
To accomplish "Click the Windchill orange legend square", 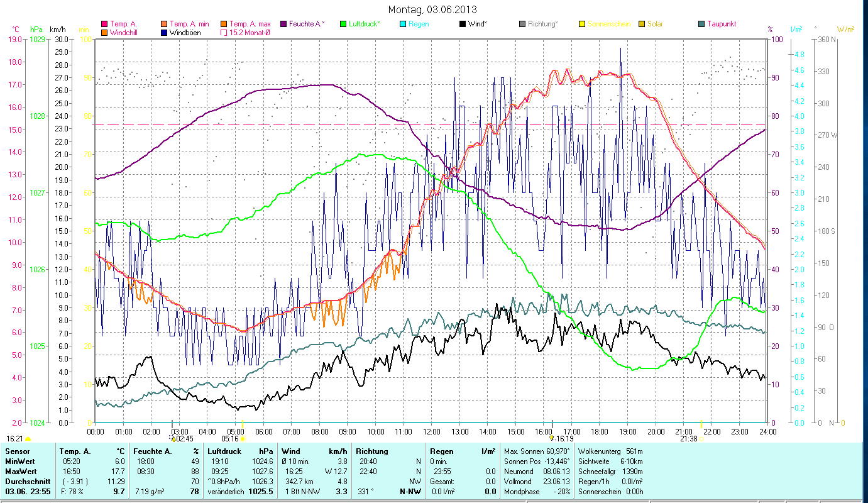I will (x=104, y=33).
